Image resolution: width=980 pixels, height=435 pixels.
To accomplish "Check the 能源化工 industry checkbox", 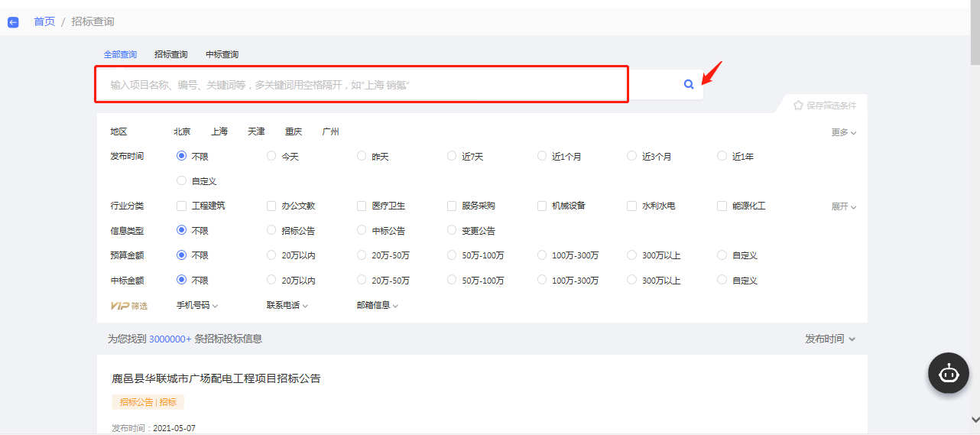I will (722, 206).
